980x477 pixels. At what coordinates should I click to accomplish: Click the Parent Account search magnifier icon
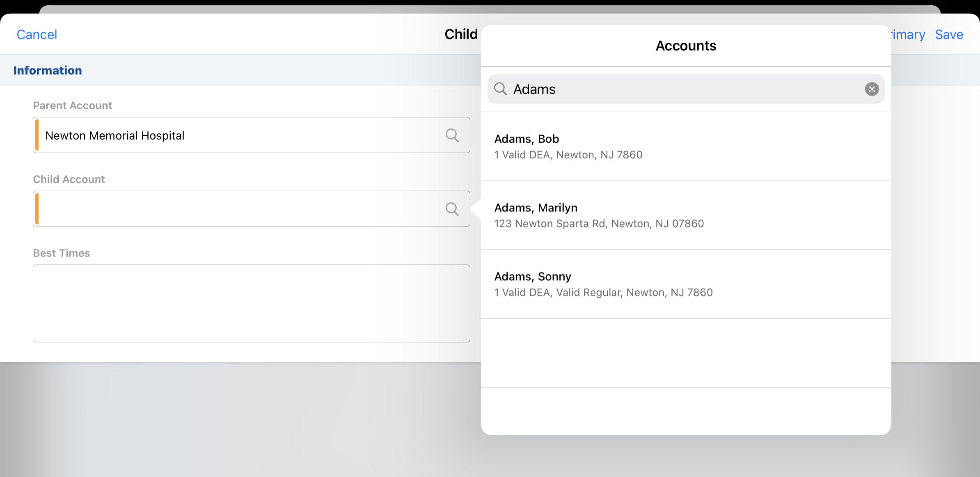pos(452,135)
